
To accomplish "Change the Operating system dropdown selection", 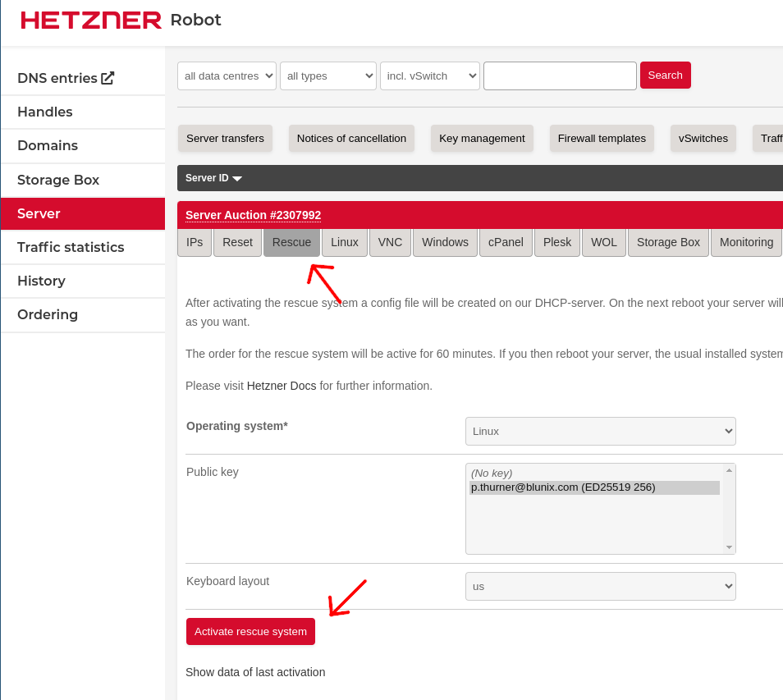I will click(x=600, y=431).
